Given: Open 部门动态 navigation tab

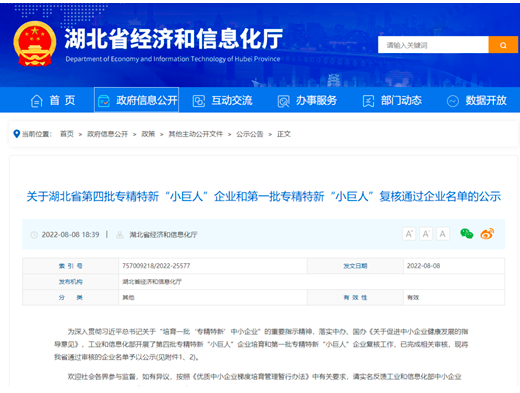Looking at the screenshot, I should pyautogui.click(x=392, y=100).
